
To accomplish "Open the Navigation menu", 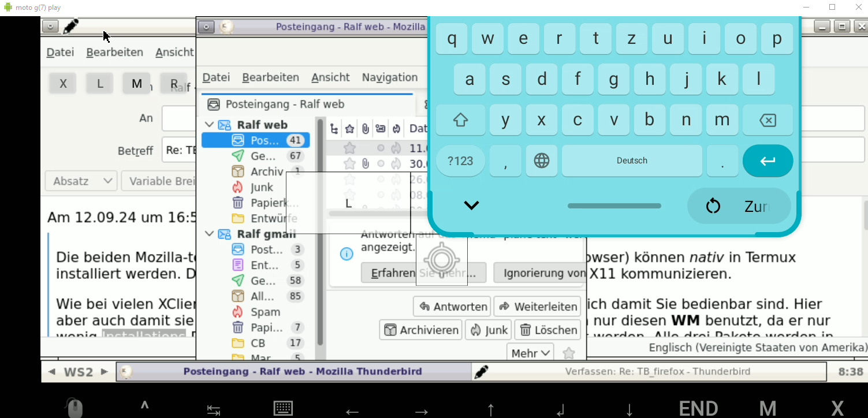I will [390, 77].
